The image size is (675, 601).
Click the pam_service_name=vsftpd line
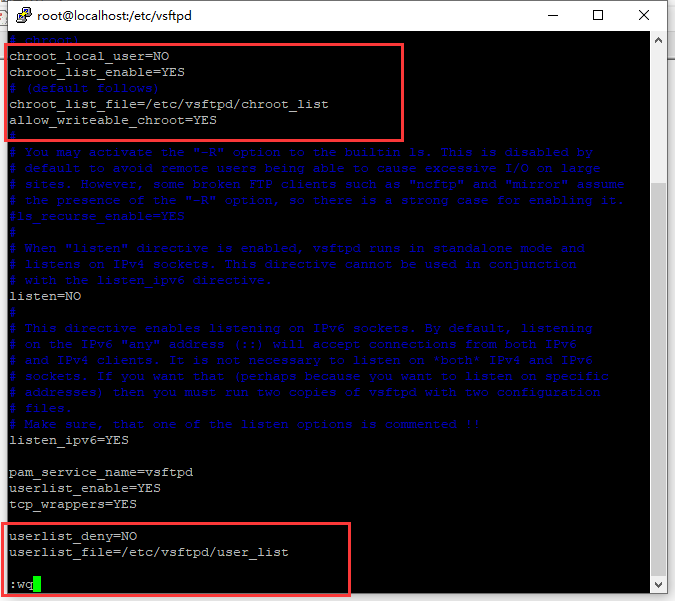click(101, 472)
